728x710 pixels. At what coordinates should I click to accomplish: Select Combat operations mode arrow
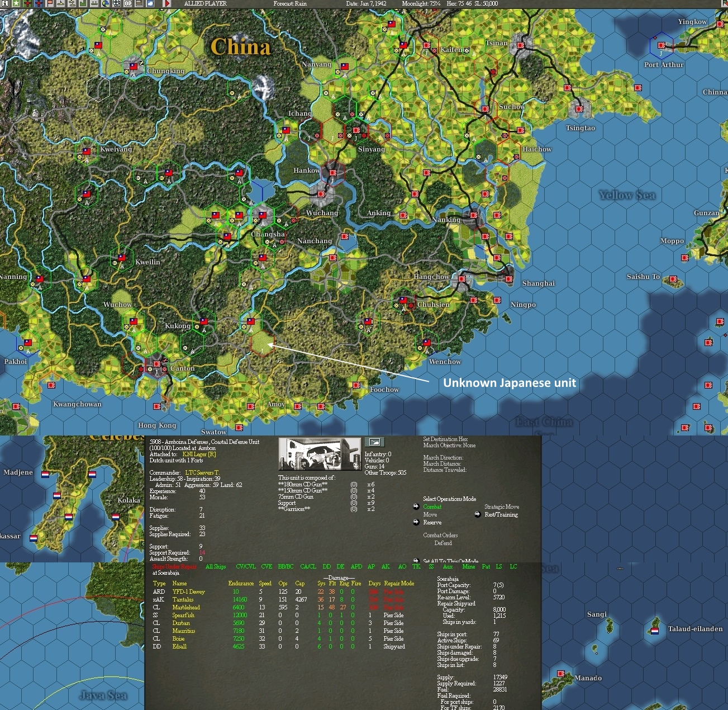[x=416, y=507]
